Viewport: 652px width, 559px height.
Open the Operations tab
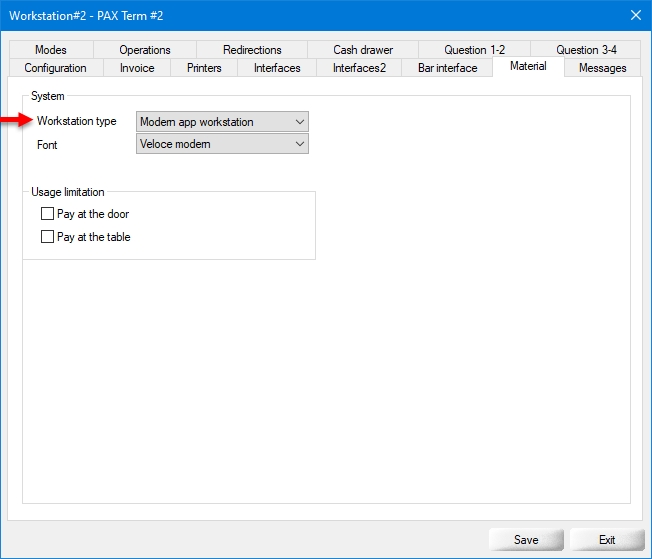(x=145, y=50)
